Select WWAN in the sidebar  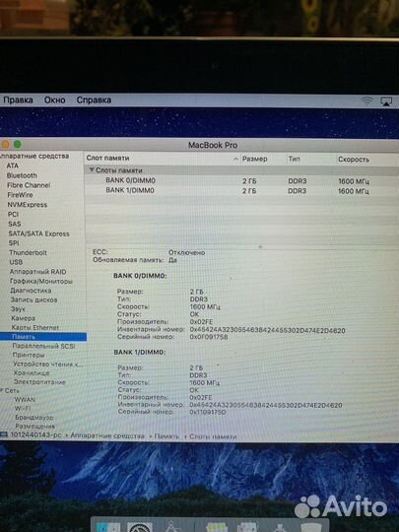[25, 400]
